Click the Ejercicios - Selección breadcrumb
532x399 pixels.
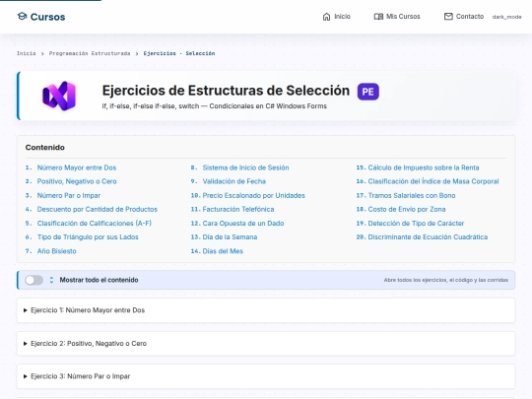point(179,53)
